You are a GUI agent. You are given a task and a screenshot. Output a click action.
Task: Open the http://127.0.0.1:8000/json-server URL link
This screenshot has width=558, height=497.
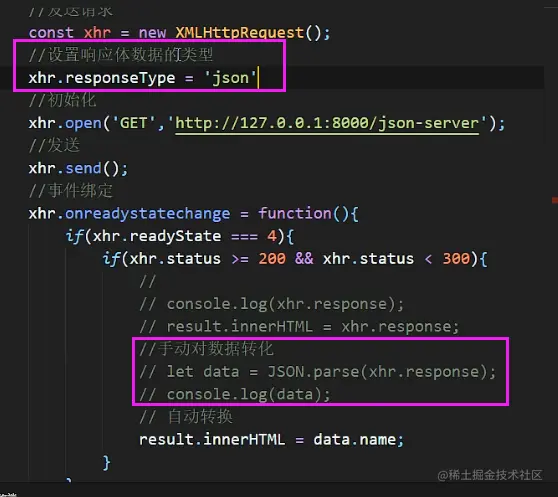coord(327,123)
